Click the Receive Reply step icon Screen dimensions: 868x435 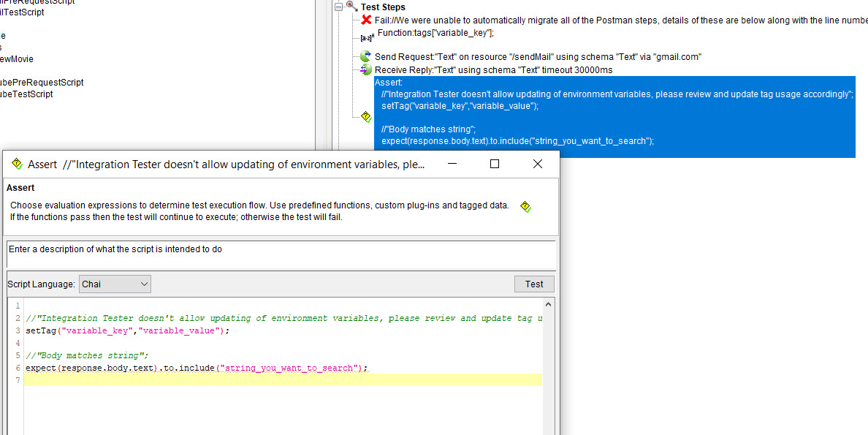coord(366,69)
